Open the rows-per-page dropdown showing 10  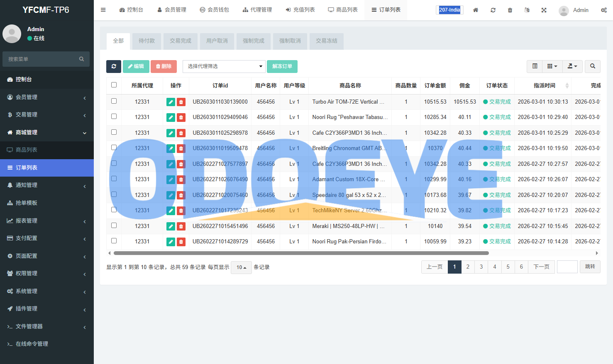(x=241, y=267)
